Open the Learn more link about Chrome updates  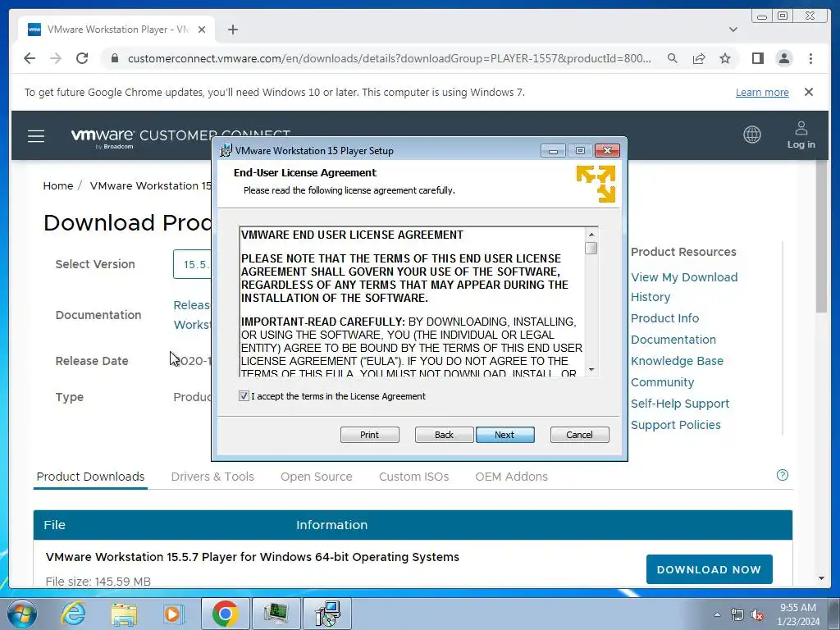click(x=762, y=92)
